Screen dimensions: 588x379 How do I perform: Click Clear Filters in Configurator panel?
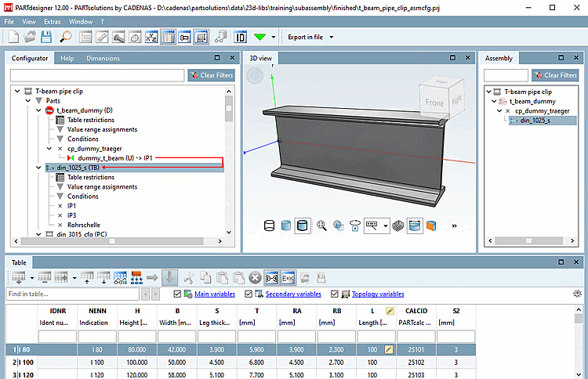pos(212,75)
